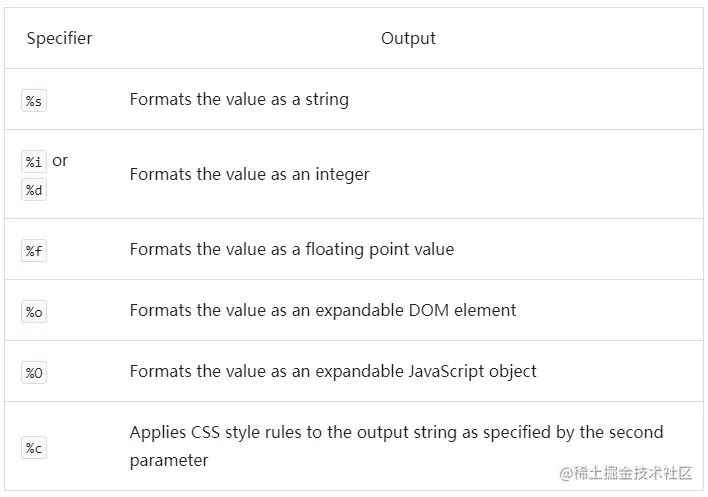
Task: Click the uppercase %O specifier badge
Action: (34, 373)
